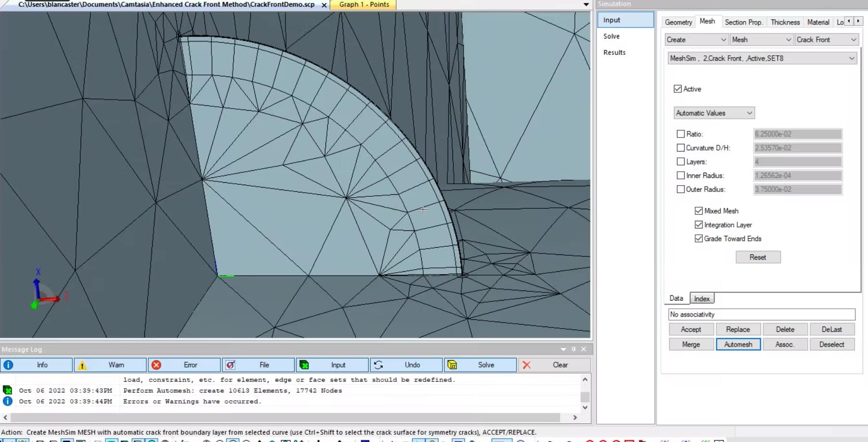
Task: Activate the File message filter icon
Action: point(230,365)
